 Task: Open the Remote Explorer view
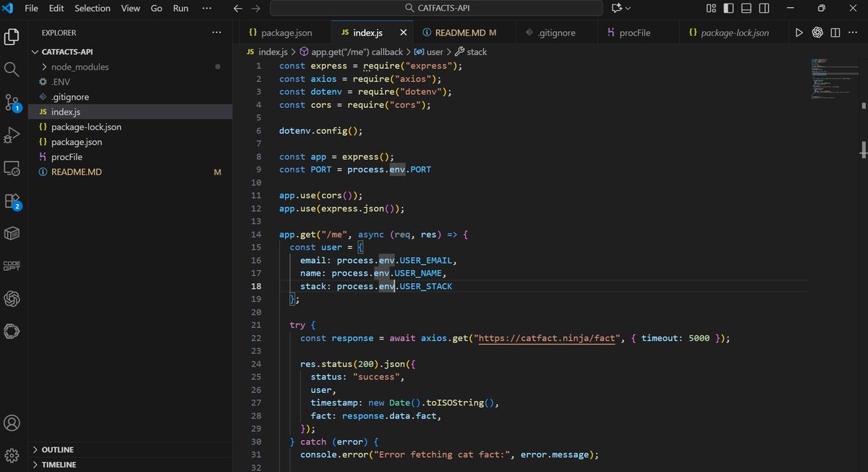pyautogui.click(x=12, y=168)
